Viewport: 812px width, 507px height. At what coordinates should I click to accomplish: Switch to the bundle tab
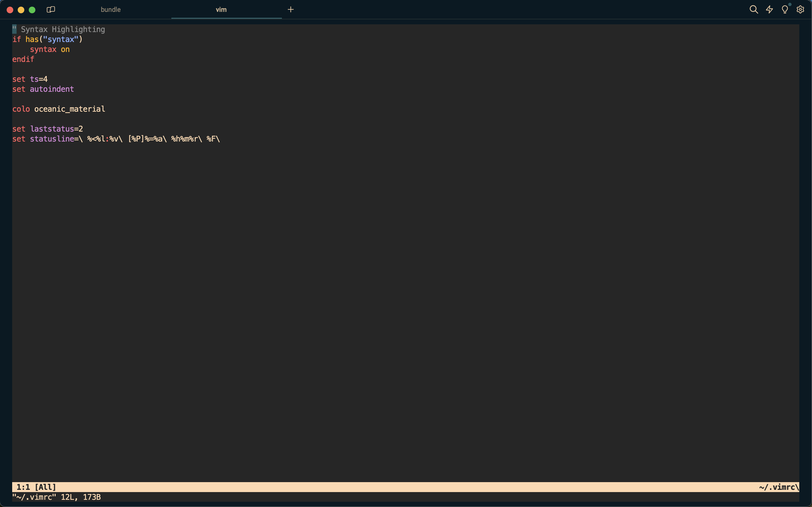[111, 10]
